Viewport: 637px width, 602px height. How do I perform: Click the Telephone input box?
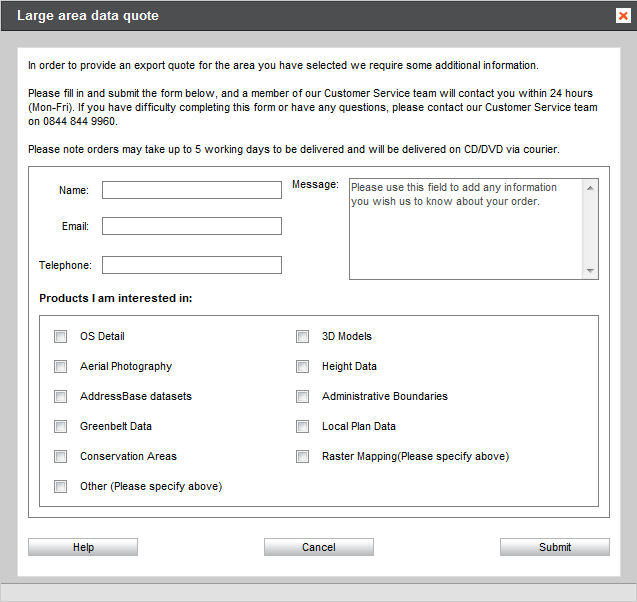click(x=192, y=265)
